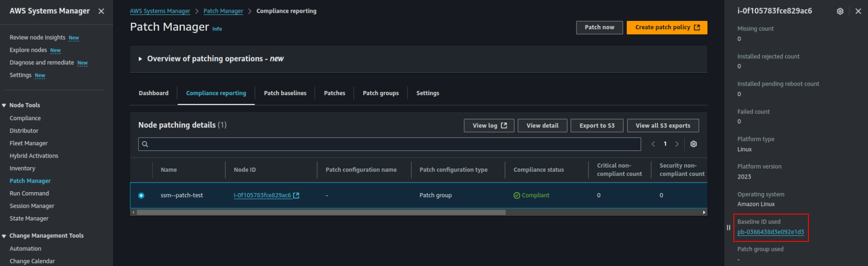Open Session Manager in the sidebar
Viewport: 868px width, 266px height.
pyautogui.click(x=32, y=206)
